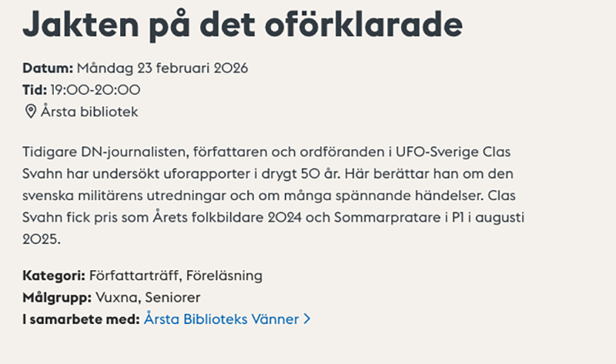The image size is (616, 364).
Task: Click the I samarbete med label
Action: pos(81,319)
